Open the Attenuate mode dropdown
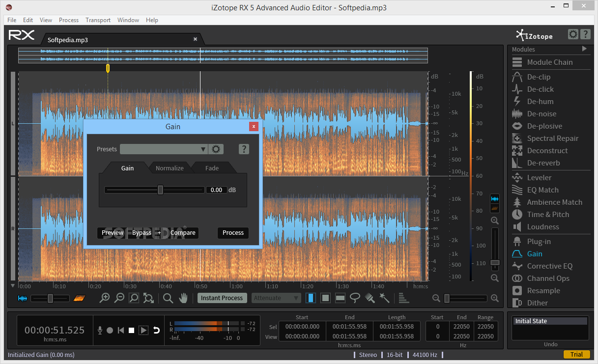 pos(277,298)
